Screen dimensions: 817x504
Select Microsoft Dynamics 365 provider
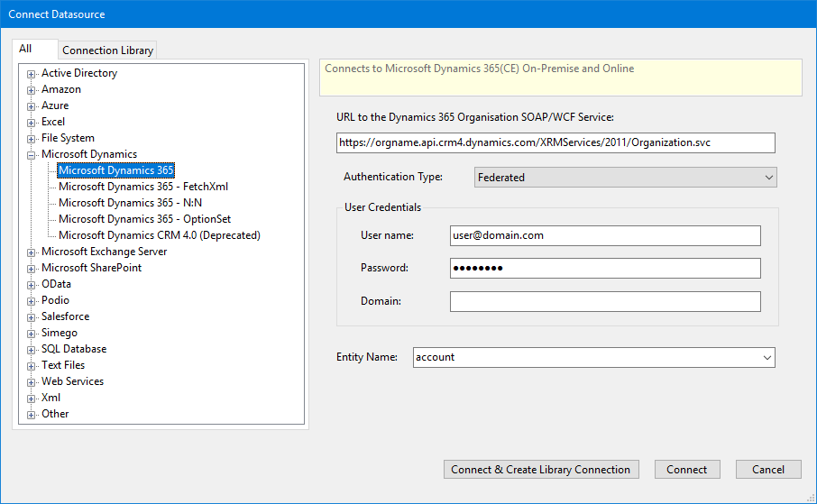(x=115, y=170)
